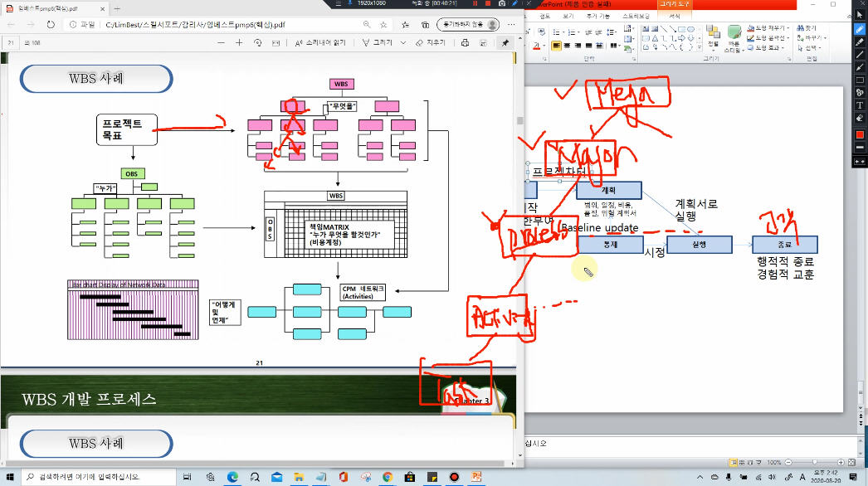Open Shape Outline (도형 윤곽선) dropdown

coord(768,37)
